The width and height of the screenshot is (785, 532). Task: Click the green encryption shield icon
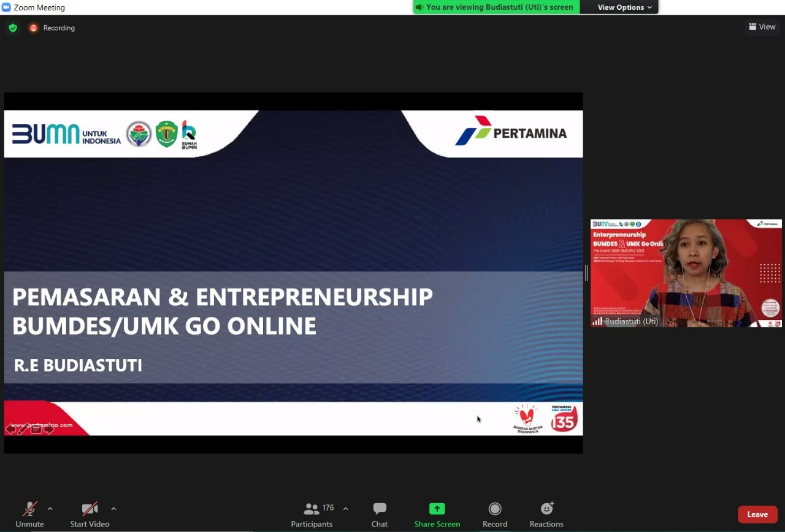(12, 28)
